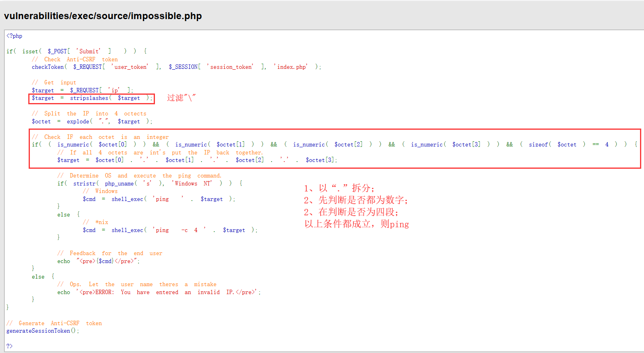Click 'Determine OS and execute the ping command' comment
Viewport: 644px width, 353px height.
[x=139, y=176]
